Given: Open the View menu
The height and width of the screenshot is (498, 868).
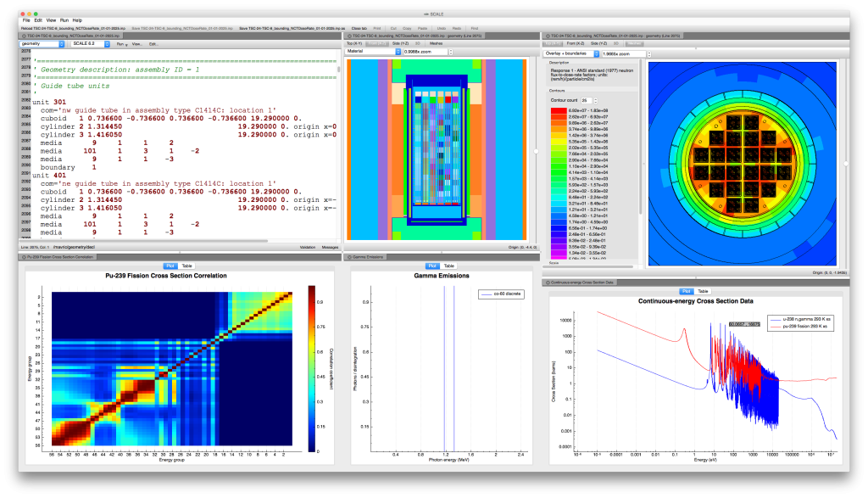Looking at the screenshot, I should click(51, 20).
